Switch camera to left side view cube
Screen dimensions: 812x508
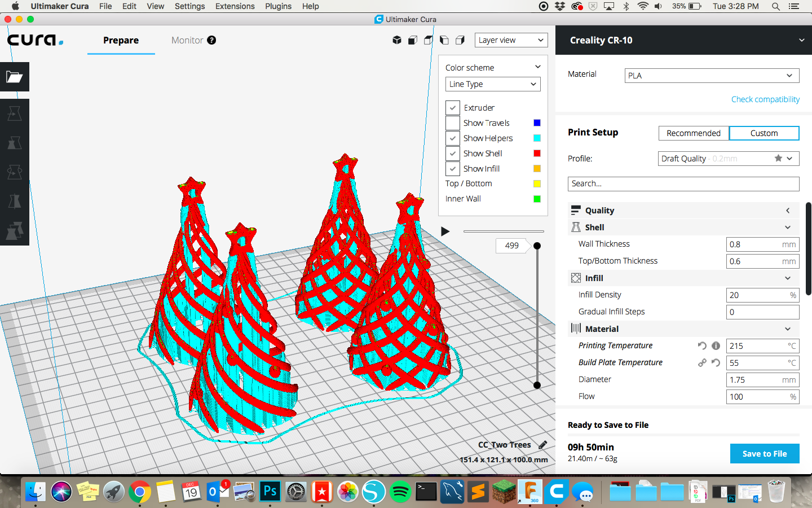[444, 40]
